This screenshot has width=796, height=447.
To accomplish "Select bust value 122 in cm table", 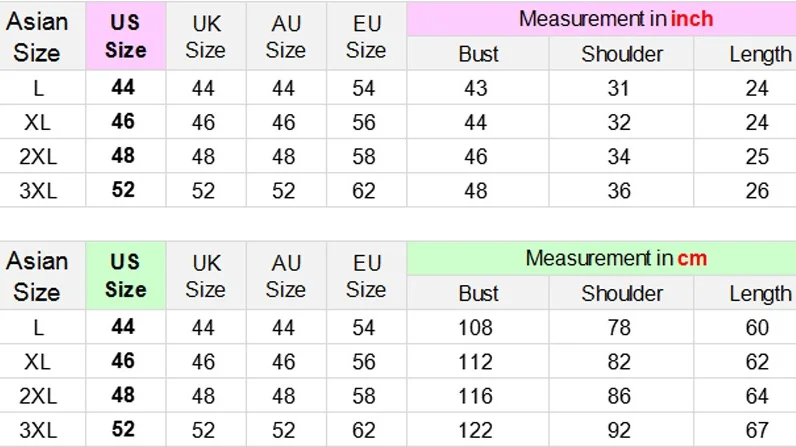I will coord(477,430).
